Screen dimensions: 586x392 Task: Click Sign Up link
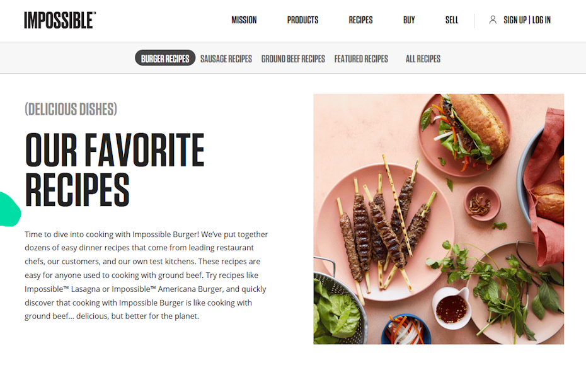pos(515,20)
